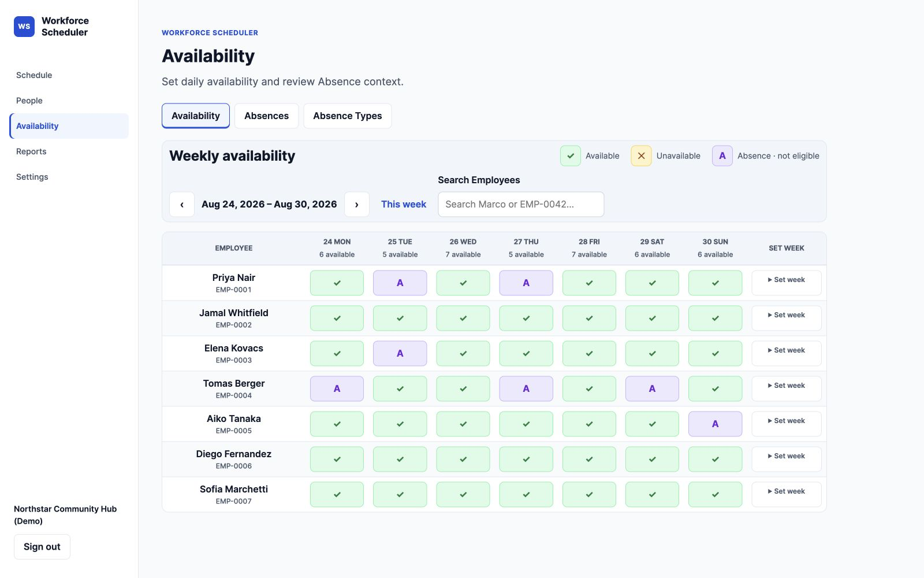Click the Search Employees input field
This screenshot has width=924, height=578.
(x=521, y=205)
